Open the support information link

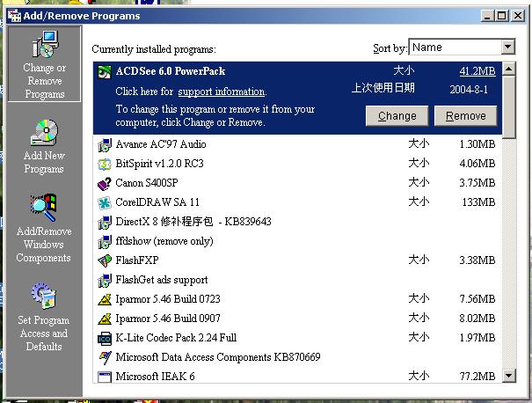(222, 92)
